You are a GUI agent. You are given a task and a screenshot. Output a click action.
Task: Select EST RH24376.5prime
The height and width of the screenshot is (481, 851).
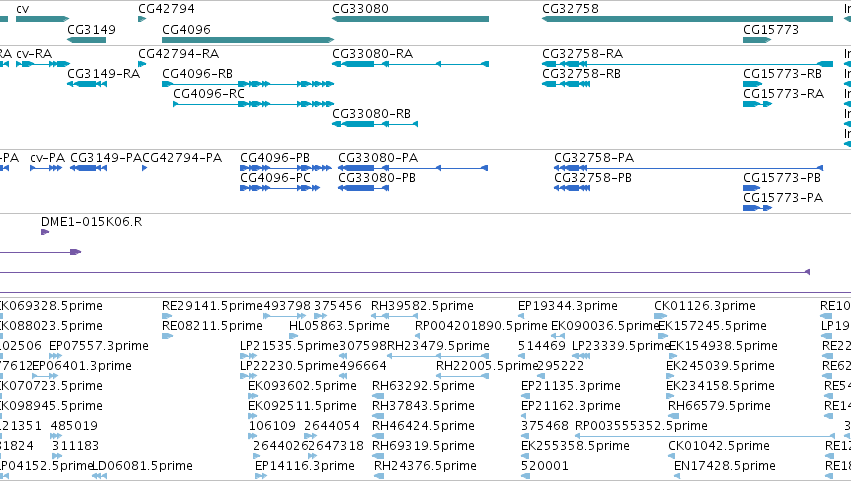pos(379,476)
